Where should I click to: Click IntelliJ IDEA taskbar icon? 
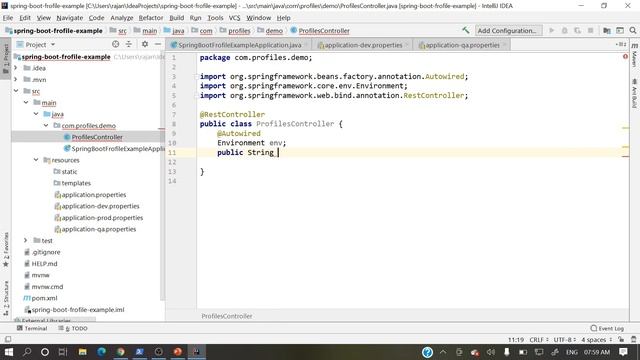pyautogui.click(x=197, y=352)
